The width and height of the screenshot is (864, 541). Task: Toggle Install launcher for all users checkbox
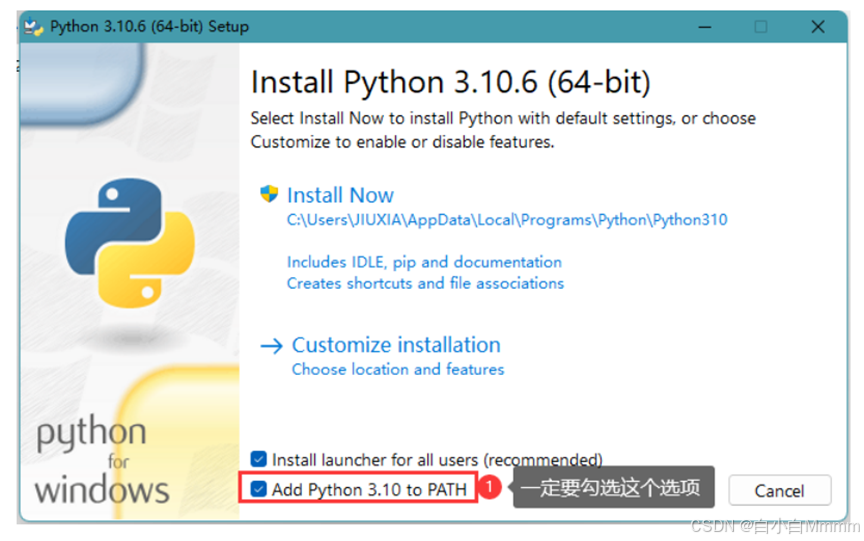(258, 459)
